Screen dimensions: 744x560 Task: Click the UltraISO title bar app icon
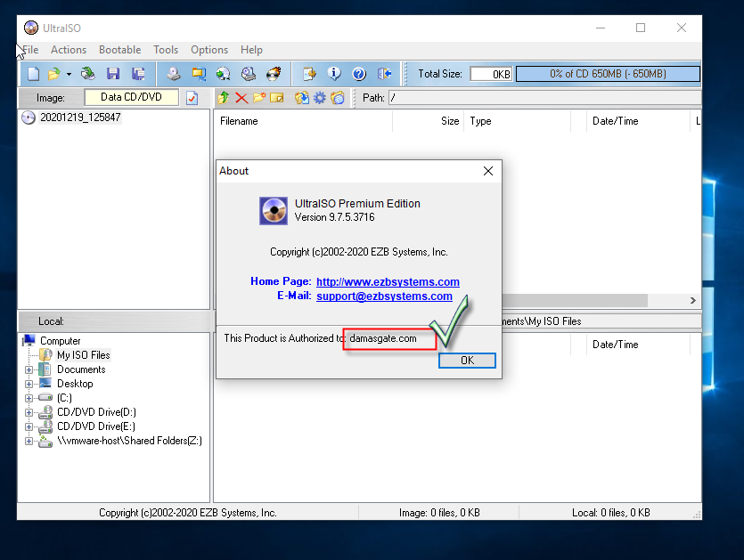[x=31, y=28]
